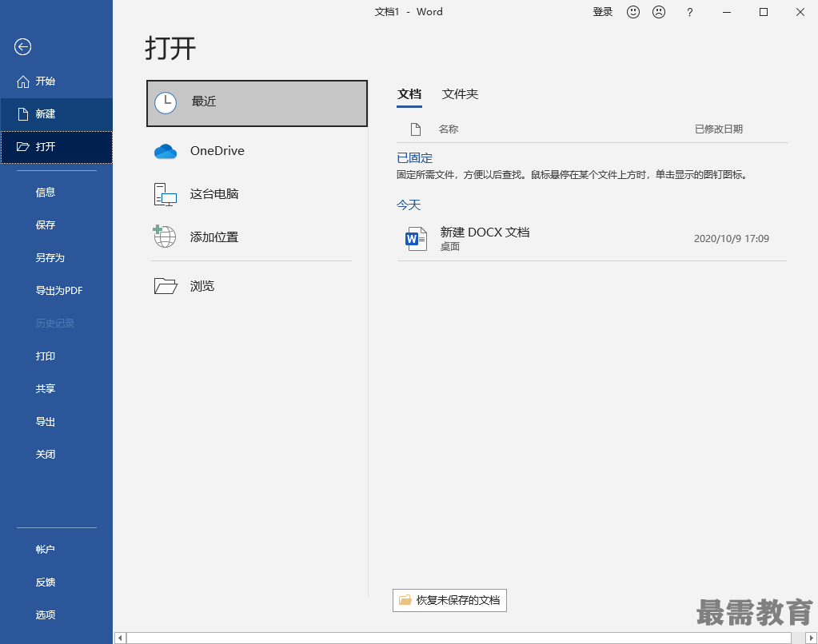Open the 共享 option
Image resolution: width=818 pixels, height=644 pixels.
point(56,389)
